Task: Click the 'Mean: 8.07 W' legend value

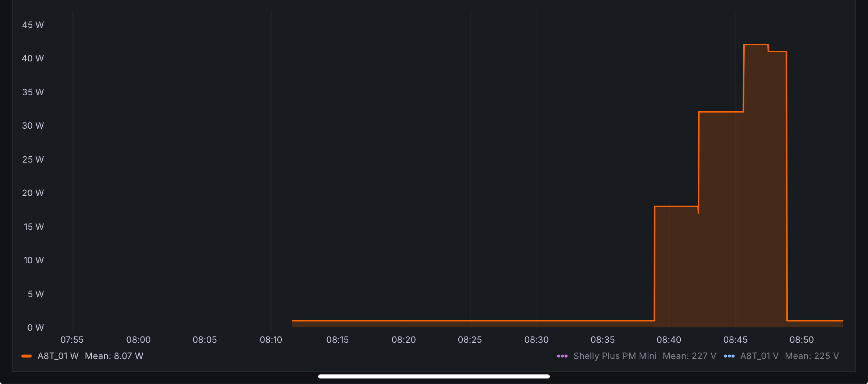Action: point(114,356)
